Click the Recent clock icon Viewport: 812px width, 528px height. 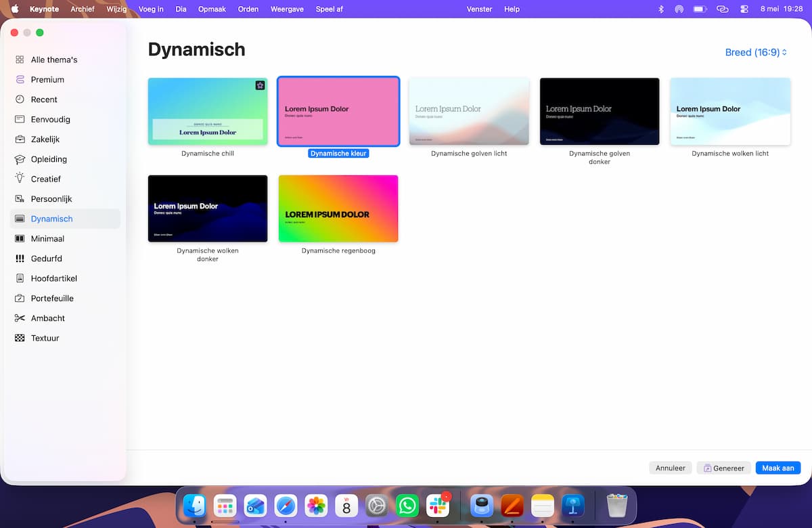click(20, 100)
